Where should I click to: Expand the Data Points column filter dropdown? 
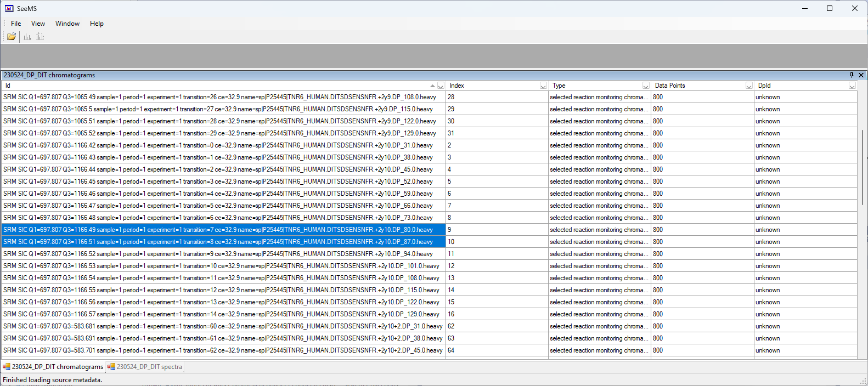[x=749, y=86]
